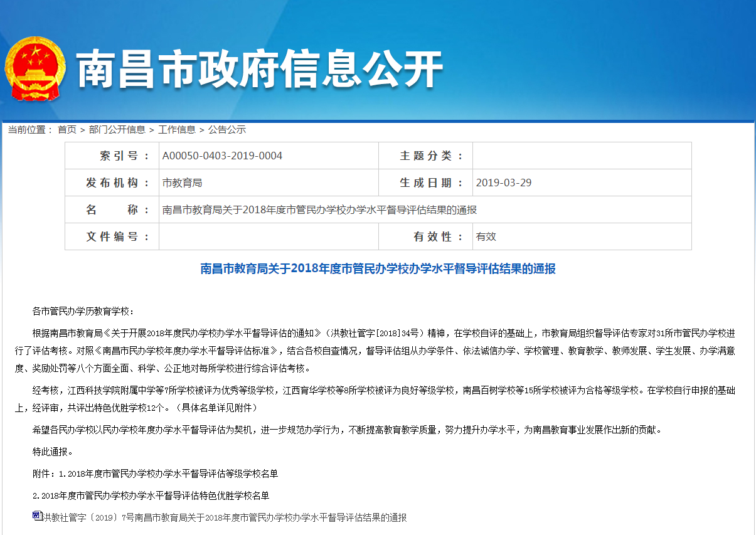Click the 有效性 label cell
The height and width of the screenshot is (535, 756).
pyautogui.click(x=426, y=236)
